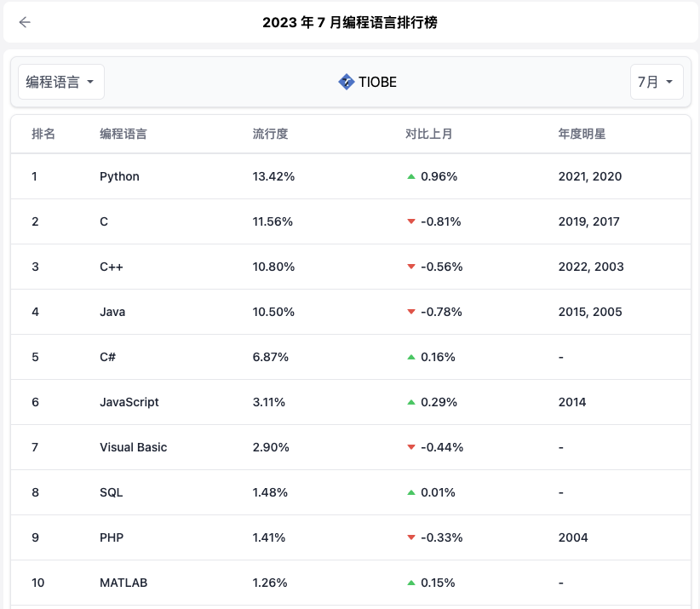Click the -0.81% change value
The width and height of the screenshot is (700, 609).
pyautogui.click(x=440, y=222)
